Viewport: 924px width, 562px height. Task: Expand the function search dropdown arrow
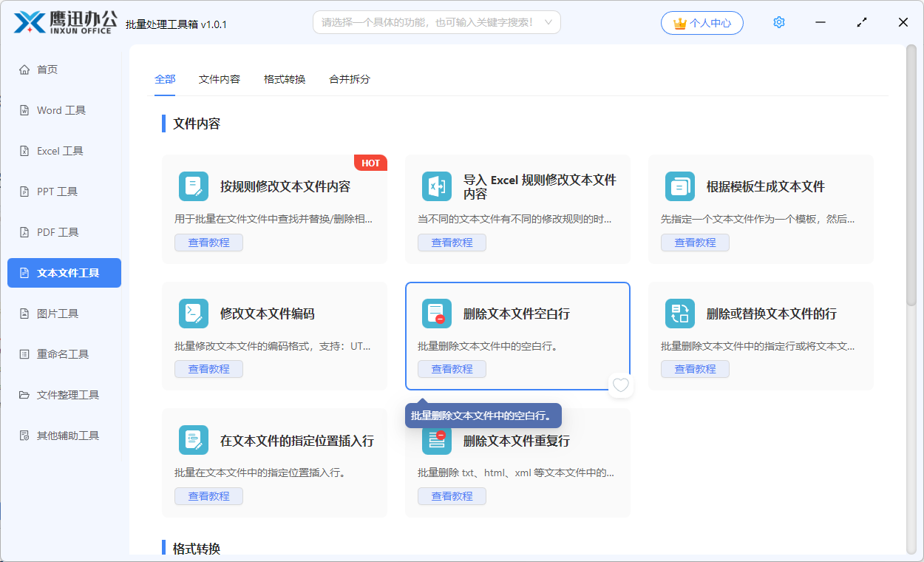click(548, 22)
